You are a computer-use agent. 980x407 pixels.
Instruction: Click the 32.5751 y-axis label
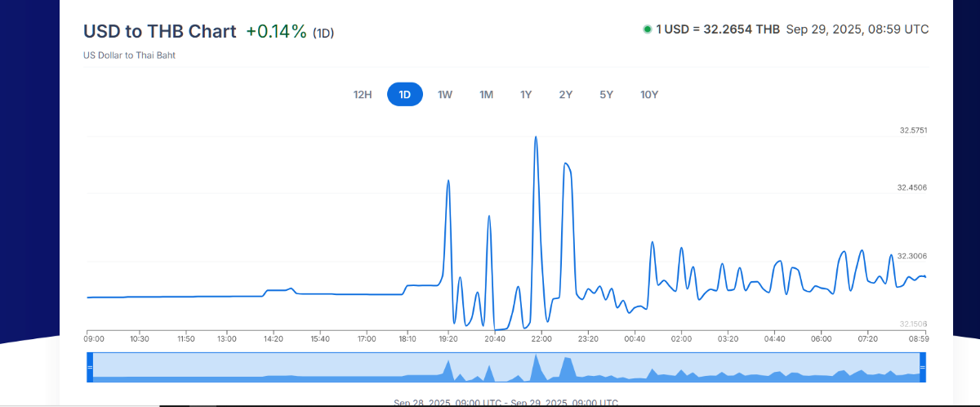[913, 131]
